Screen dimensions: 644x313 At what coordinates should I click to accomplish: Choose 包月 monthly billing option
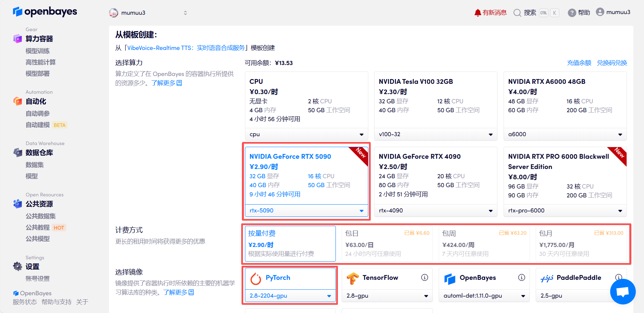(x=581, y=244)
